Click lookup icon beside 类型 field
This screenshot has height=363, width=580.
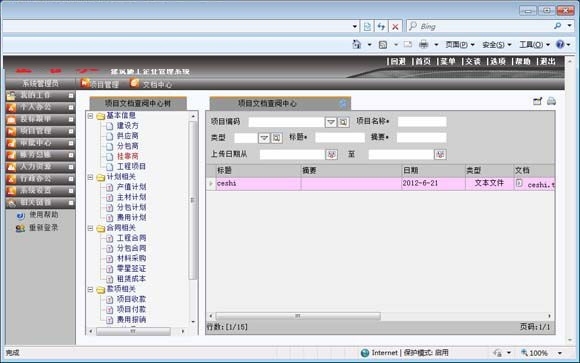click(x=276, y=138)
